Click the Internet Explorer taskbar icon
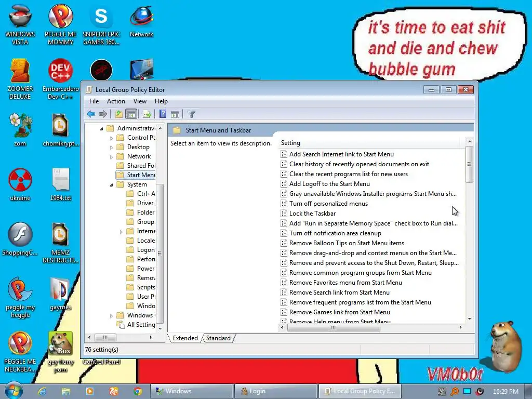This screenshot has width=532, height=399. click(42, 391)
